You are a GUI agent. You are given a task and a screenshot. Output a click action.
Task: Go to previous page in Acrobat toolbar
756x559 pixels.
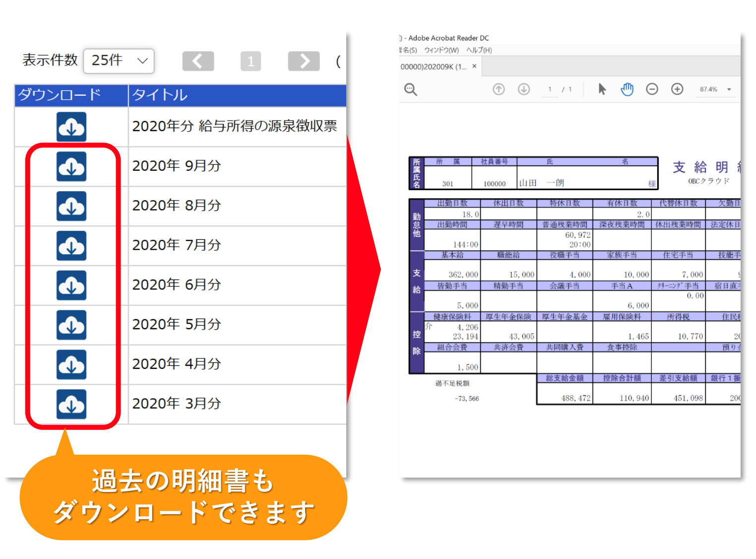click(x=499, y=89)
